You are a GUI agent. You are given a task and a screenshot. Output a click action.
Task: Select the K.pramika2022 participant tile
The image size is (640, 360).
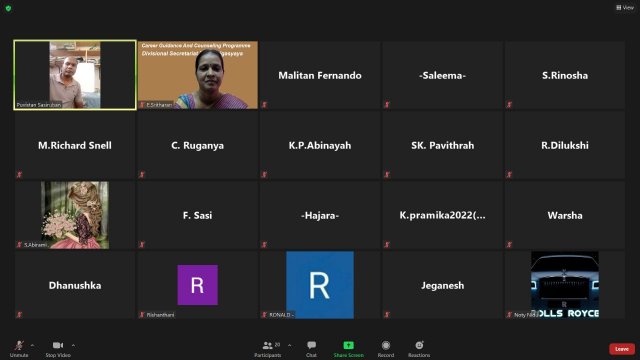(442, 215)
